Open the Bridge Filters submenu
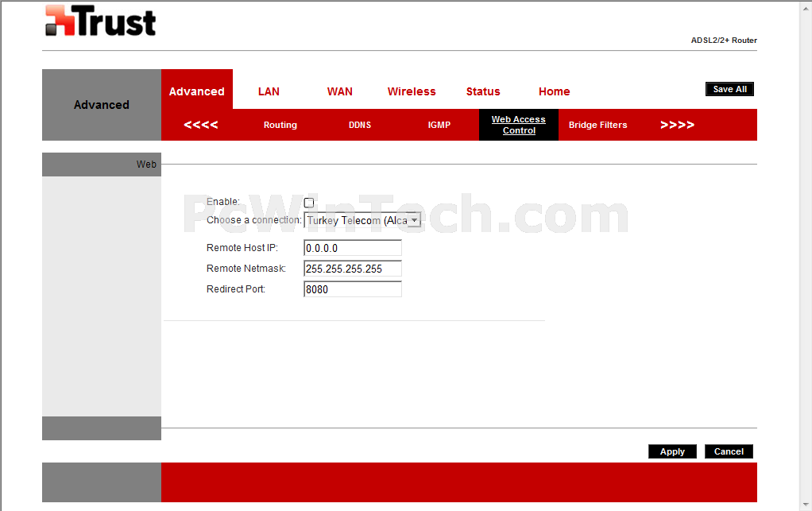812x511 pixels. coord(597,125)
